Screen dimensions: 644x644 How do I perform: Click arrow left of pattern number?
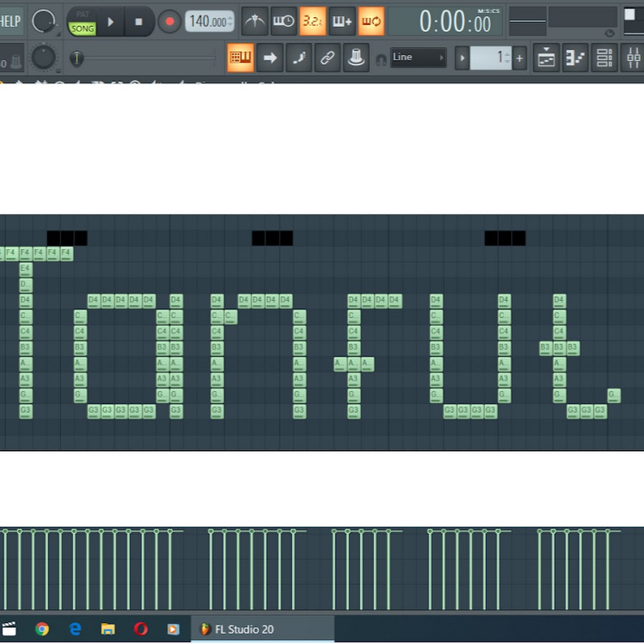coord(462,58)
